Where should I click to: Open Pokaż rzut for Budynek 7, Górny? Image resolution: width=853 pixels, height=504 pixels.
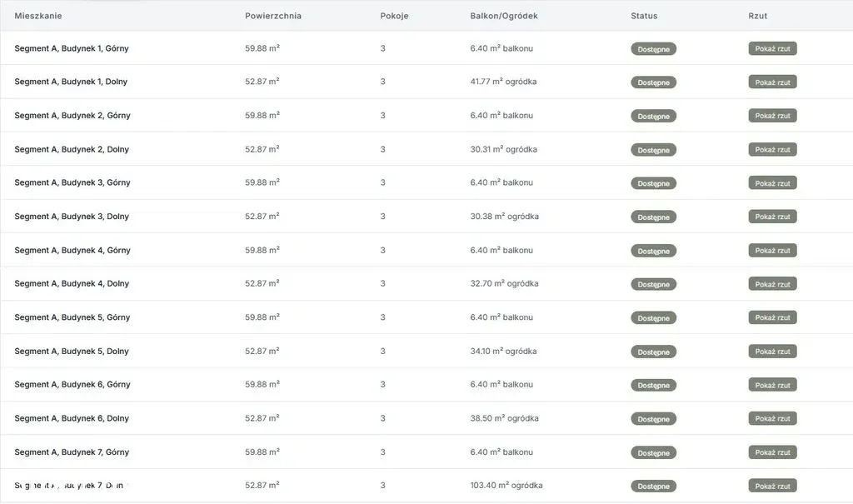tap(772, 452)
